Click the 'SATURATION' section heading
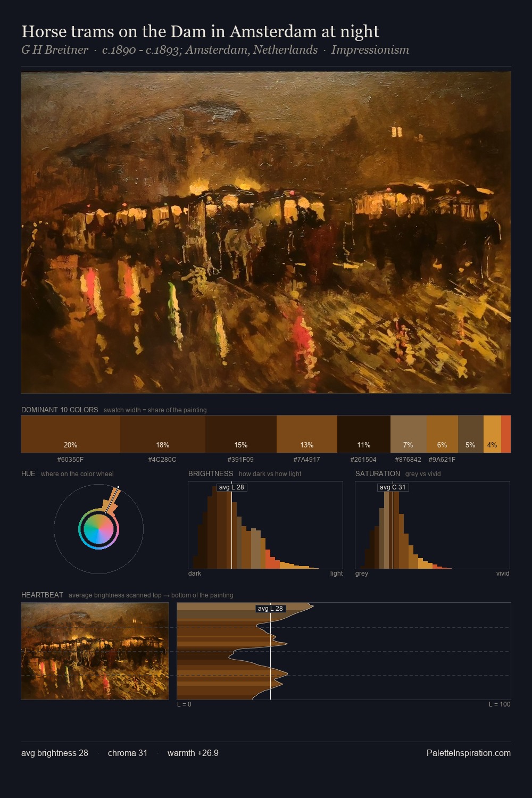The width and height of the screenshot is (532, 798). pos(378,473)
